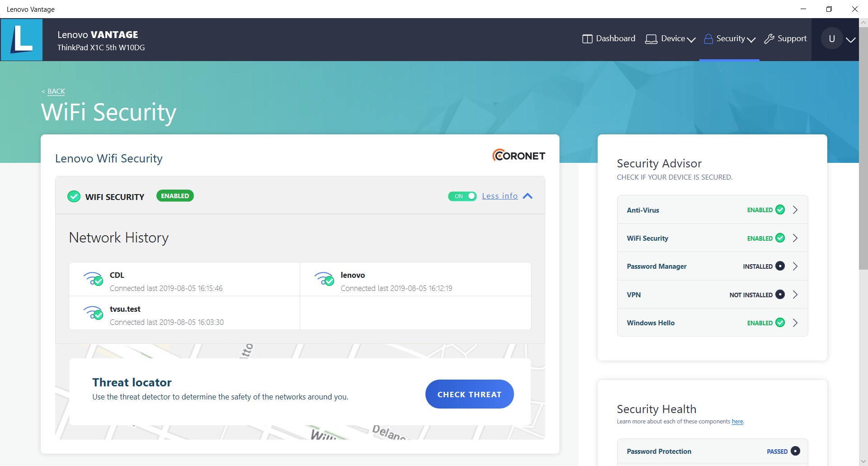Click the Password Protection label
Screen dimensions: 868x466
[x=659, y=452]
